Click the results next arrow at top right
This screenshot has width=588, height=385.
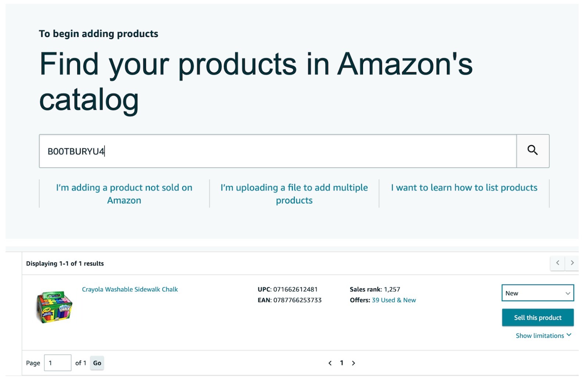pos(572,263)
